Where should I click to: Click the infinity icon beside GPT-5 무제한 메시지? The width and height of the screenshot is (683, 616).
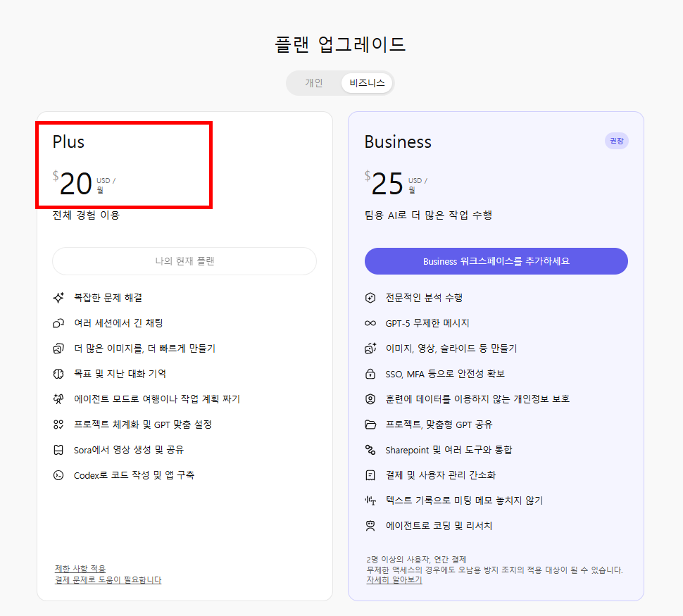click(x=370, y=323)
